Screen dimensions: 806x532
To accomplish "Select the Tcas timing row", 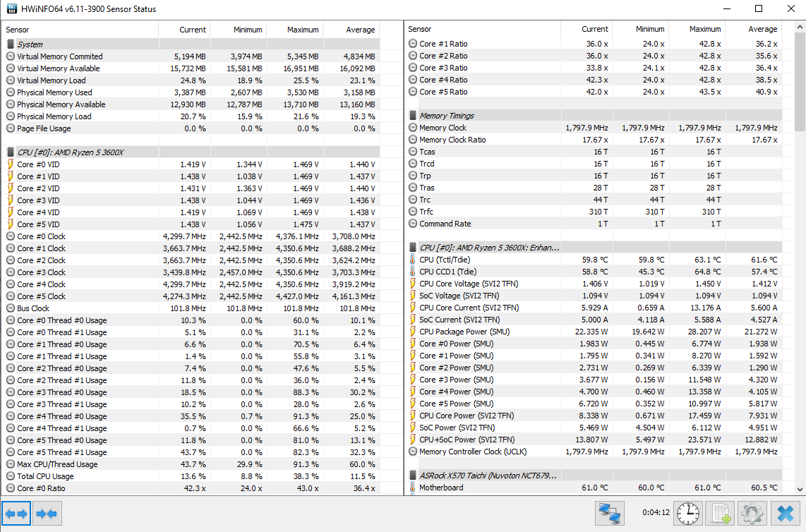I will 594,152.
